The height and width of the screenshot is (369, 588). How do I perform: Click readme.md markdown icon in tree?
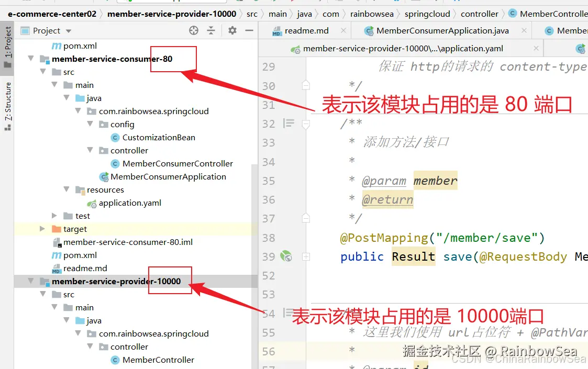(56, 269)
